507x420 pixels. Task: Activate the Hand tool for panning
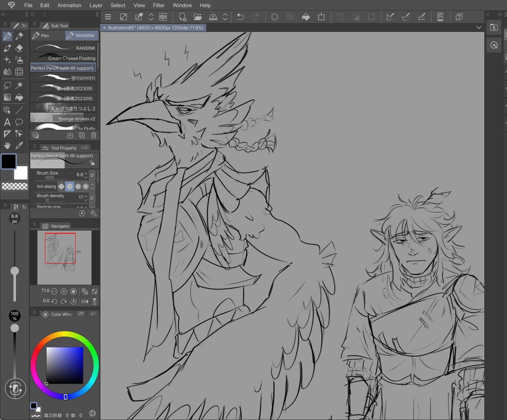(7, 146)
